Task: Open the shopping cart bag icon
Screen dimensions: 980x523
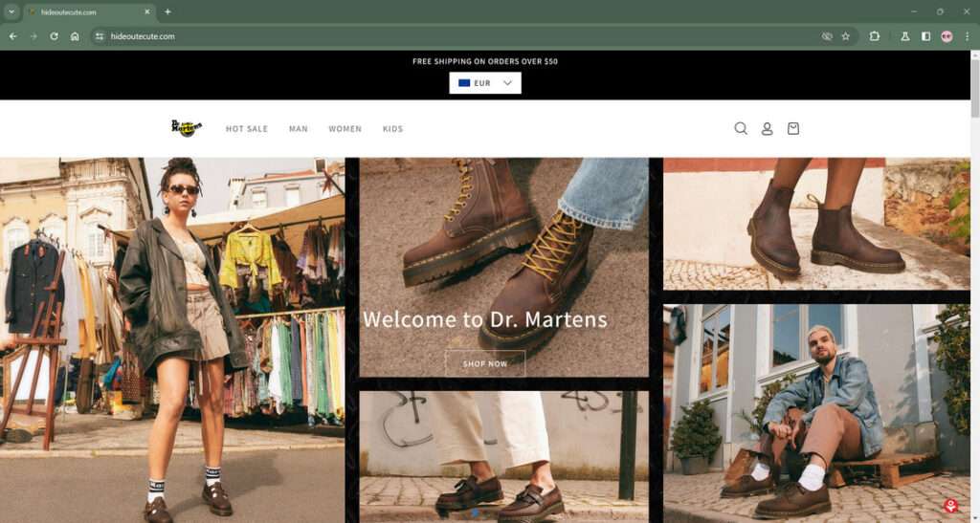Action: (793, 128)
